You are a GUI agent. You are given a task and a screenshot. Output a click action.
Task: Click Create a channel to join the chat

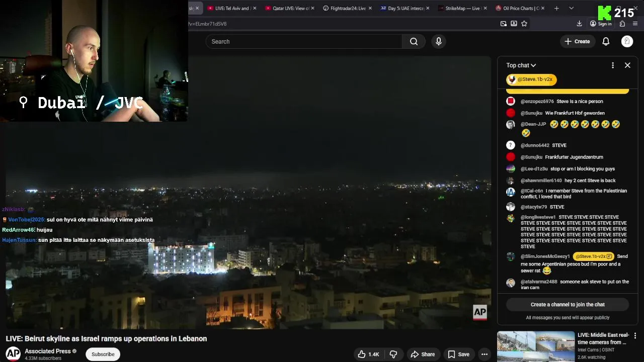(x=568, y=305)
